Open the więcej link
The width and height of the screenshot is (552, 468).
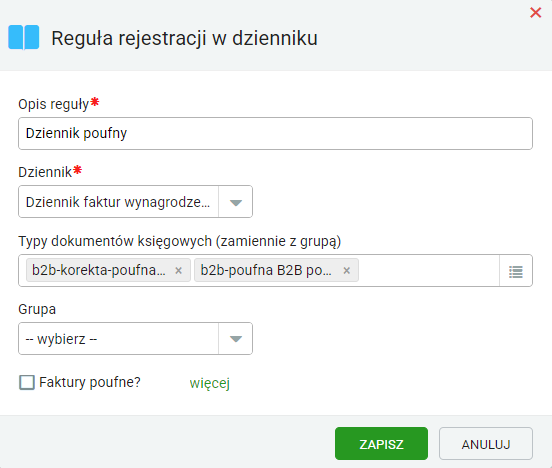210,383
